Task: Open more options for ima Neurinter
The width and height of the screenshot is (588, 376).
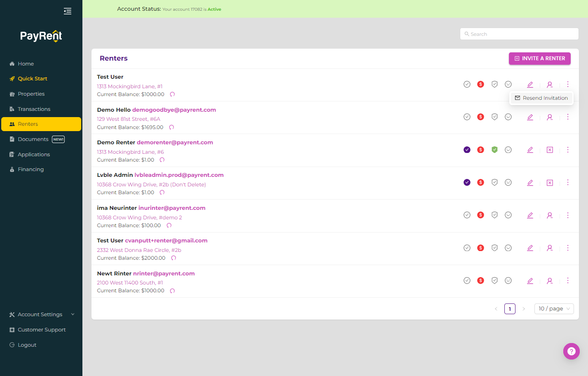Action: tap(568, 215)
